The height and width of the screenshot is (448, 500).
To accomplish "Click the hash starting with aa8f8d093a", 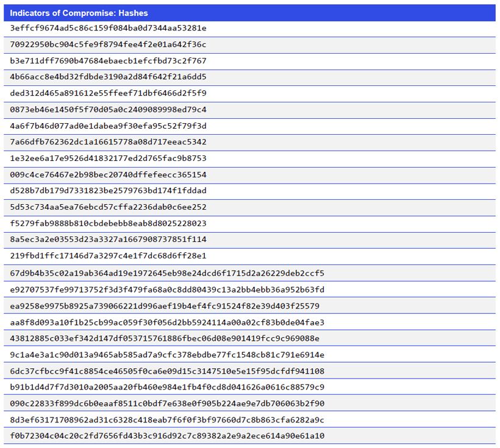I will coord(167,322).
